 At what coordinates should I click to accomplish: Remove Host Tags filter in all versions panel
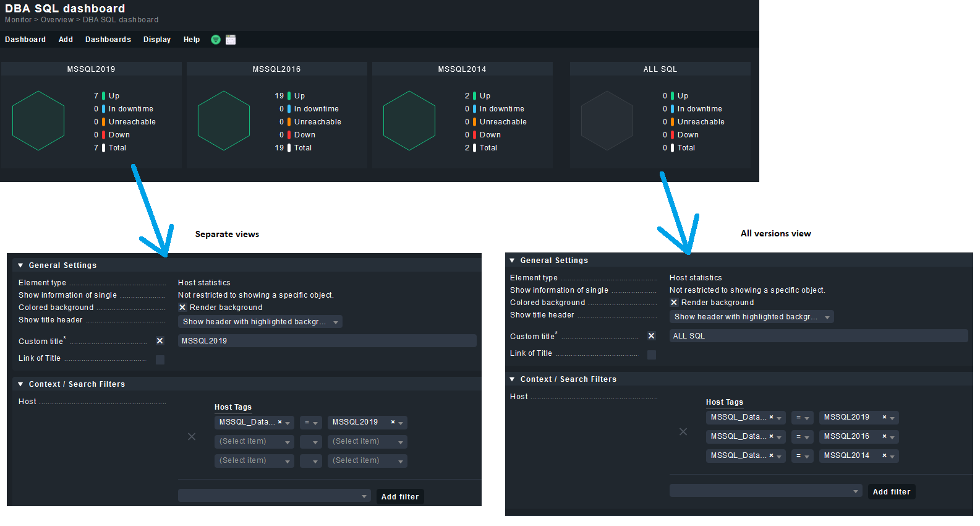(x=683, y=432)
